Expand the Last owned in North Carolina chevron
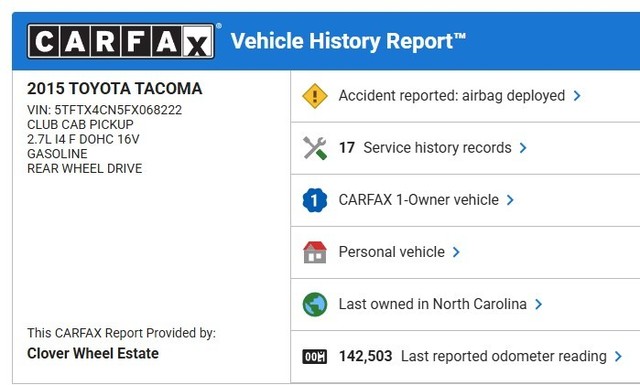The image size is (640, 385). click(x=538, y=304)
